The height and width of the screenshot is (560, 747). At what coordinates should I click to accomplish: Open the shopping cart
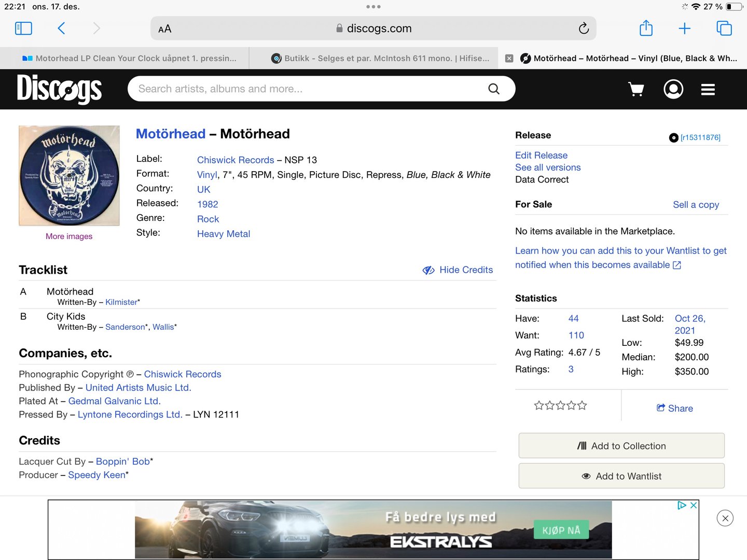click(x=636, y=90)
